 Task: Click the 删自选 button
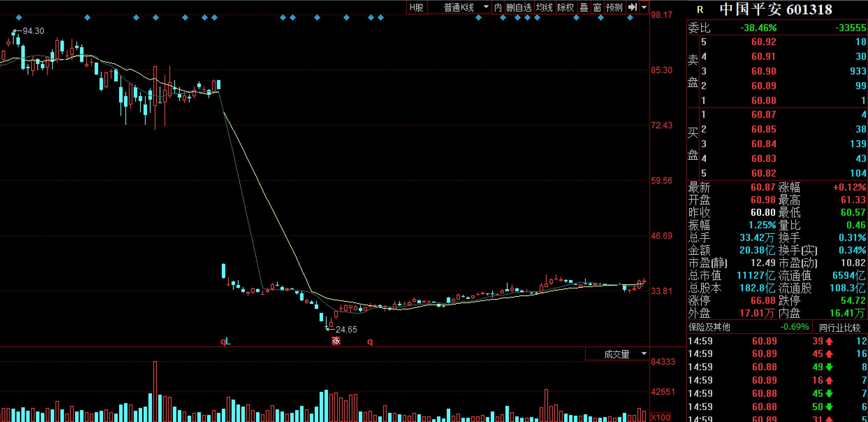519,7
